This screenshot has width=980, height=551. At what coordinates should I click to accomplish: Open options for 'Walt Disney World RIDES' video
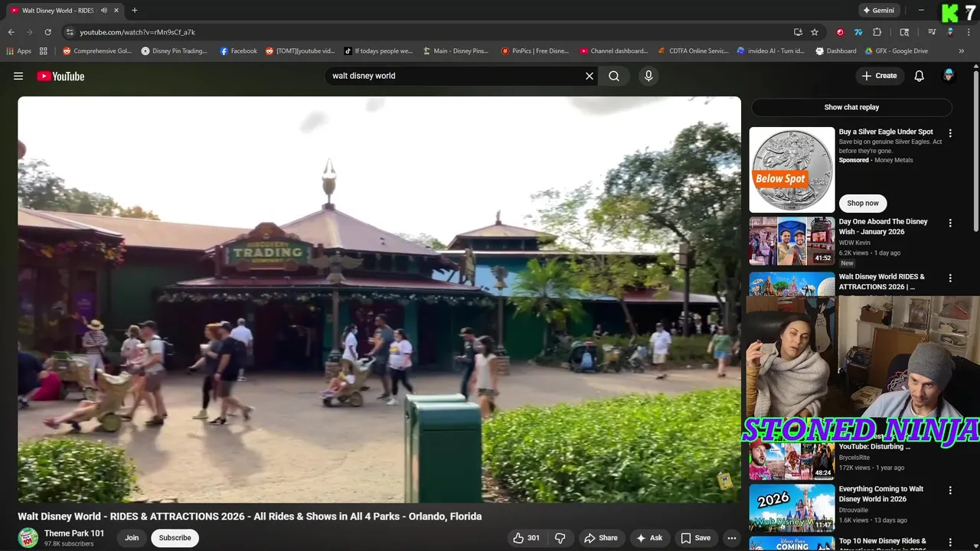[950, 279]
